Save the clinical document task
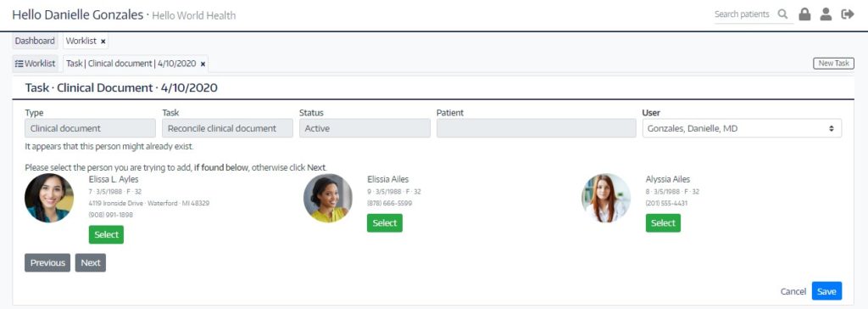This screenshot has width=868, height=309. pos(826,291)
